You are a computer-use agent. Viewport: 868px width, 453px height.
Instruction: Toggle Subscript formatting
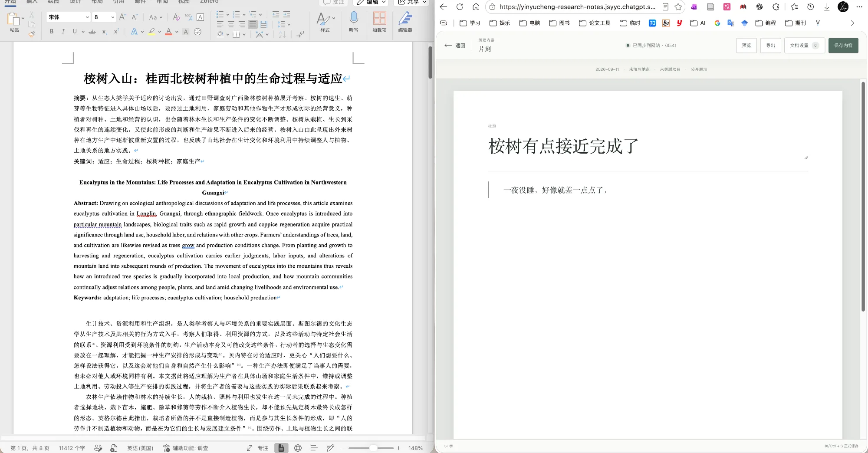pos(105,32)
